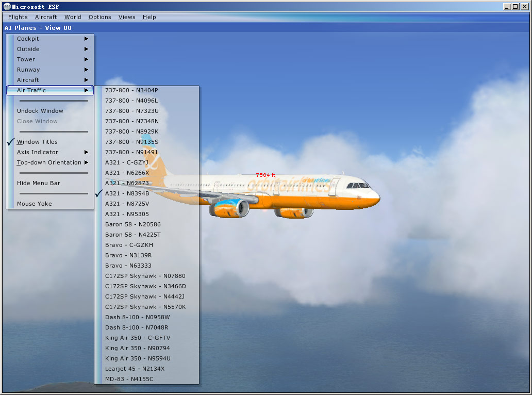The height and width of the screenshot is (395, 532).
Task: Expand the Outside submenu
Action: point(50,49)
